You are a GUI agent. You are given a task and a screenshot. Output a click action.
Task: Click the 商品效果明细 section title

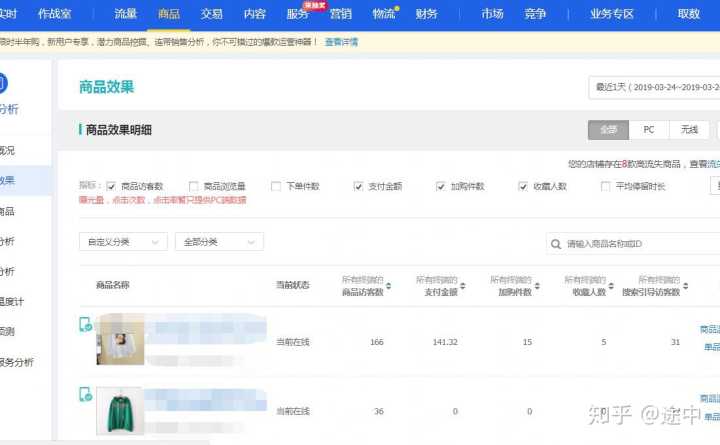(x=118, y=130)
